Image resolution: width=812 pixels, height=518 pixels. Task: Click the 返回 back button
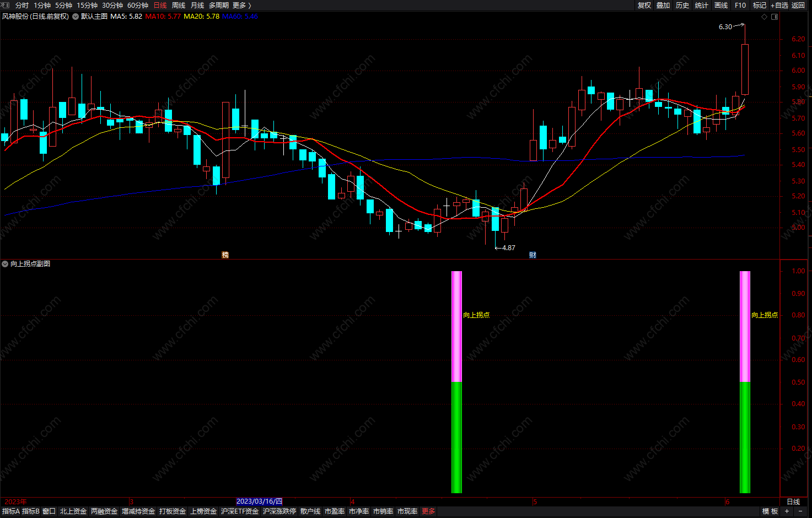coord(798,5)
